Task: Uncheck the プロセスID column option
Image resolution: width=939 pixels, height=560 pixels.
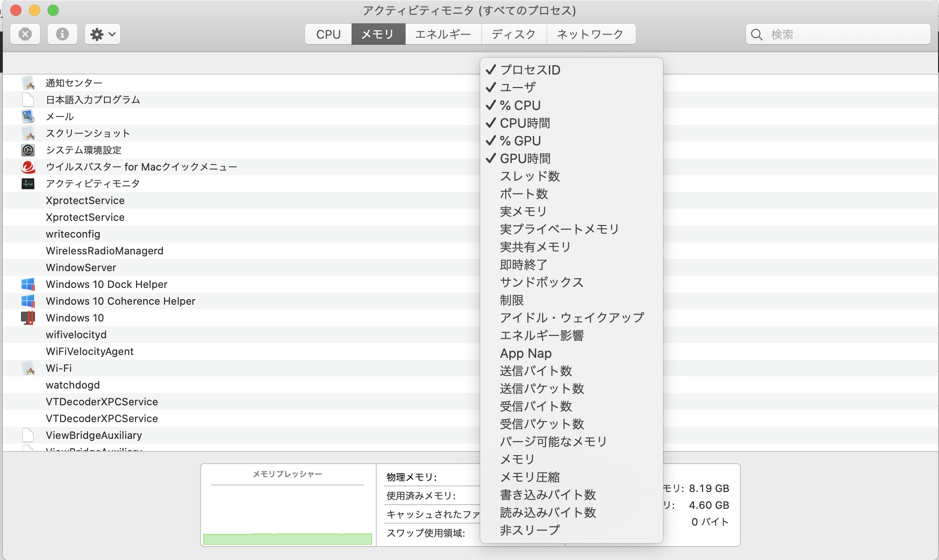Action: (x=530, y=70)
